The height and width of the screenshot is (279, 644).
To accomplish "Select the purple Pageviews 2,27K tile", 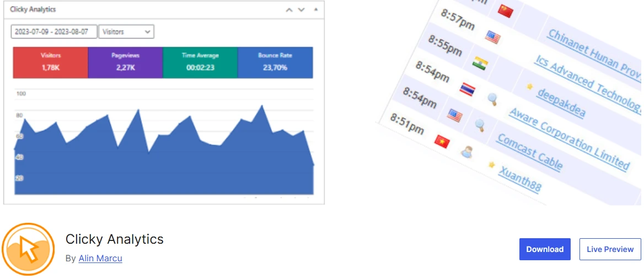I will pos(125,62).
